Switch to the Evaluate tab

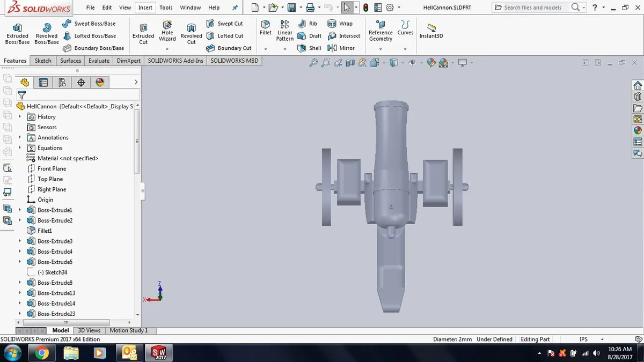click(99, 61)
